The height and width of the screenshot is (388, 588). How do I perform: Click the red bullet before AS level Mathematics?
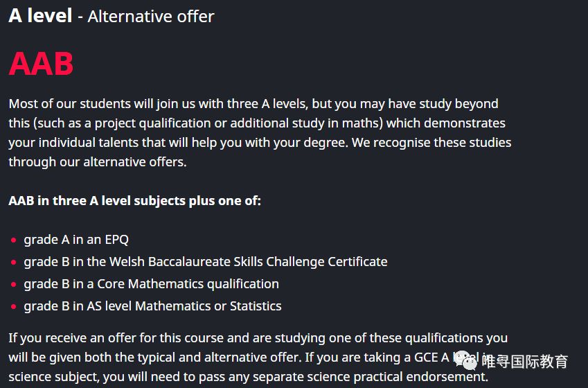[x=14, y=306]
